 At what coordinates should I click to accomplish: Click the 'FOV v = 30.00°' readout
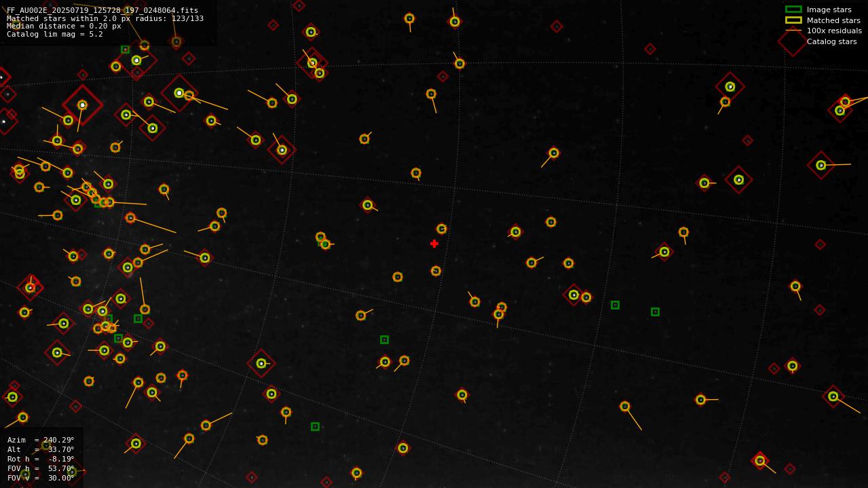click(41, 478)
